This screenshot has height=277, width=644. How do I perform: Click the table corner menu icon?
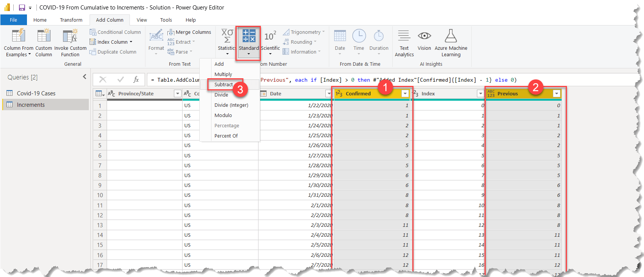coord(100,93)
